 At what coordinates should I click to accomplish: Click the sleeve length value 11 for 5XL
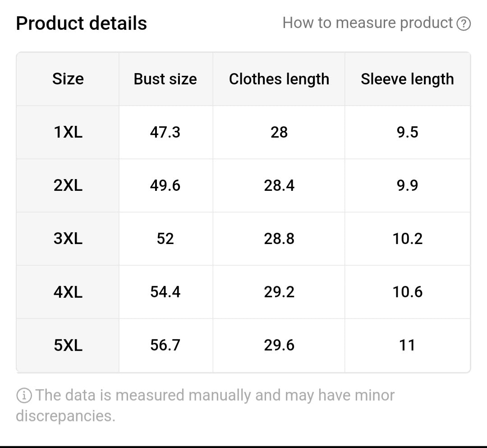pos(408,345)
